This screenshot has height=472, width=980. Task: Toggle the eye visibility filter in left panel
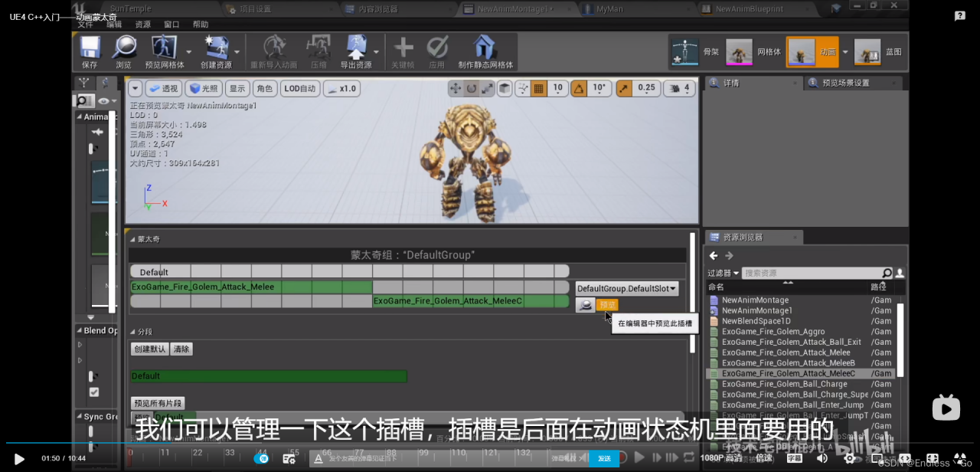coord(105,100)
